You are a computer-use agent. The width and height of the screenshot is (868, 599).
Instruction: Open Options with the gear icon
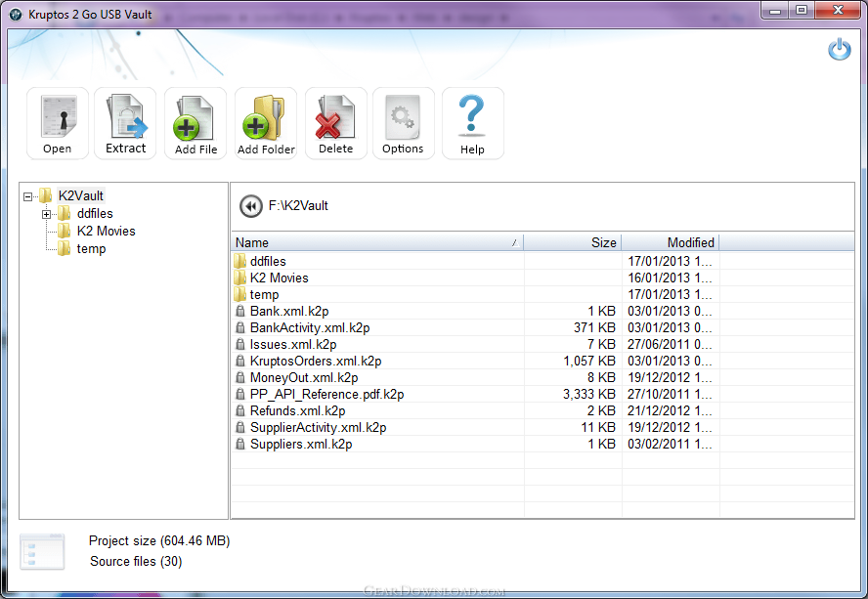(x=403, y=123)
